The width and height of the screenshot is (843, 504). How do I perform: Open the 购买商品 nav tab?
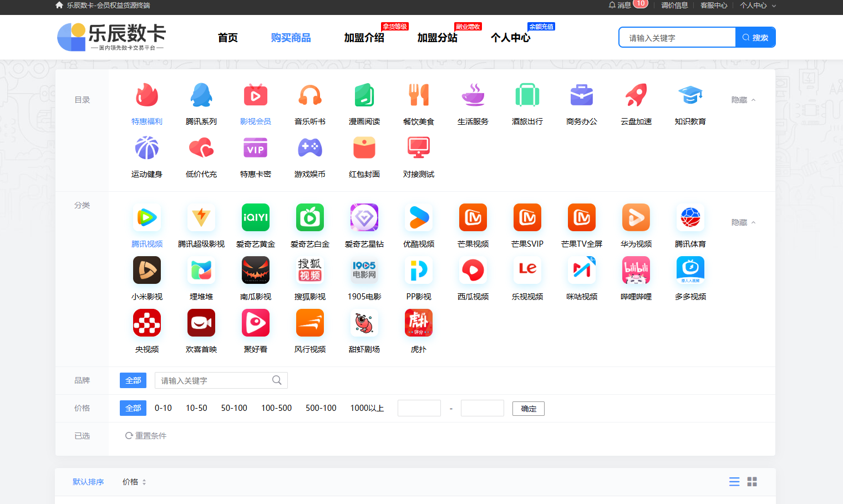[x=291, y=38]
